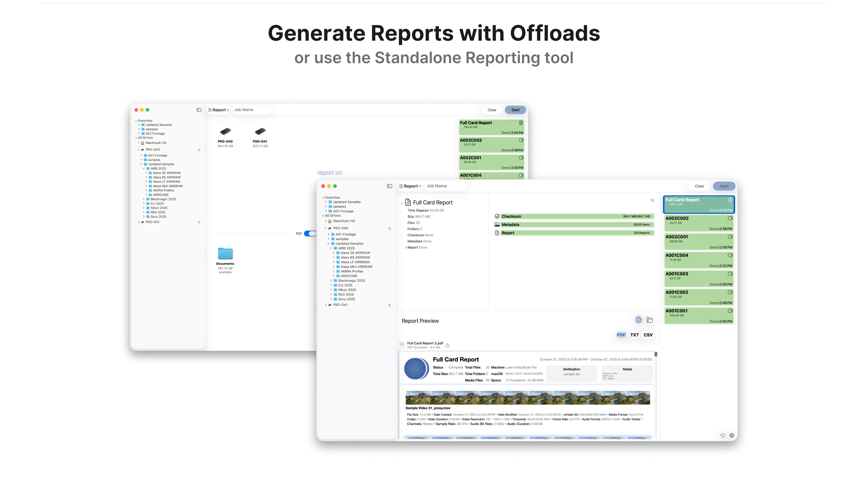Viewport: 868px width, 488px height.
Task: Eject the PRO-G41 drive in front sidebar
Action: [390, 305]
